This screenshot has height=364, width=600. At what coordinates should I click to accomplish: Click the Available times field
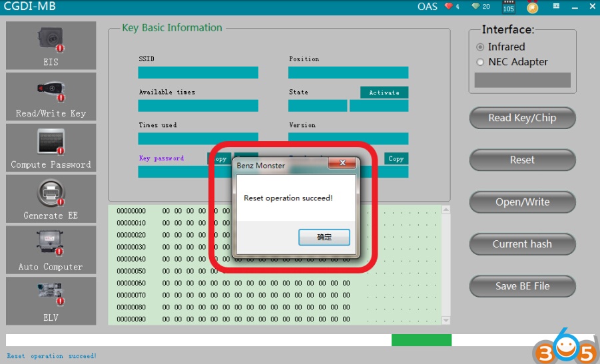coord(198,106)
